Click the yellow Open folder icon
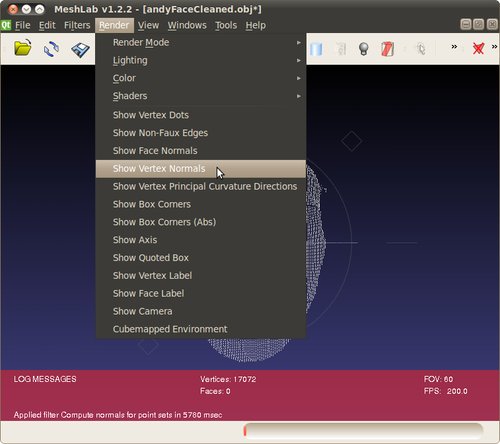The image size is (500, 444). (23, 48)
